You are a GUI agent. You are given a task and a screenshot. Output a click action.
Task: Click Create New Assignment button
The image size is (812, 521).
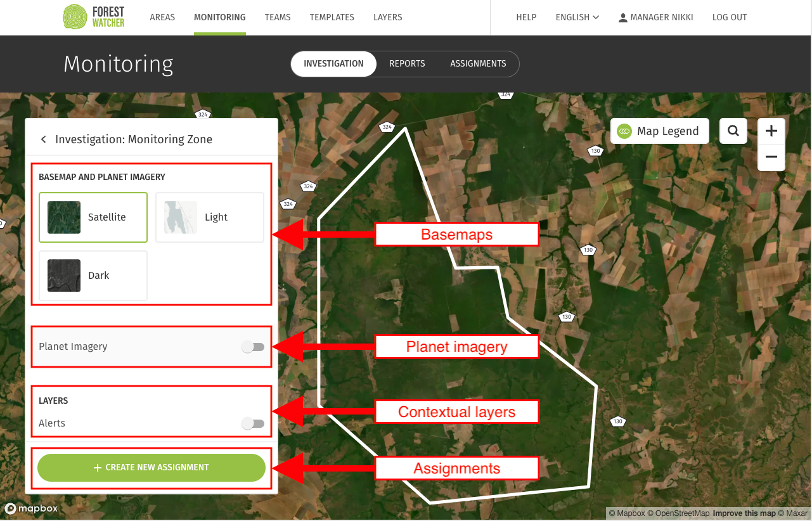point(151,468)
